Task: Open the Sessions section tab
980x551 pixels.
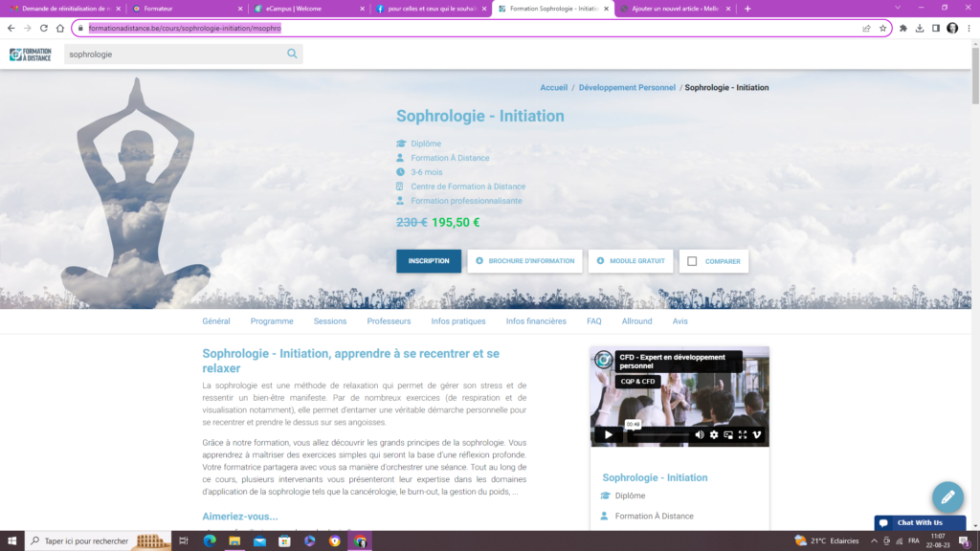Action: [330, 321]
